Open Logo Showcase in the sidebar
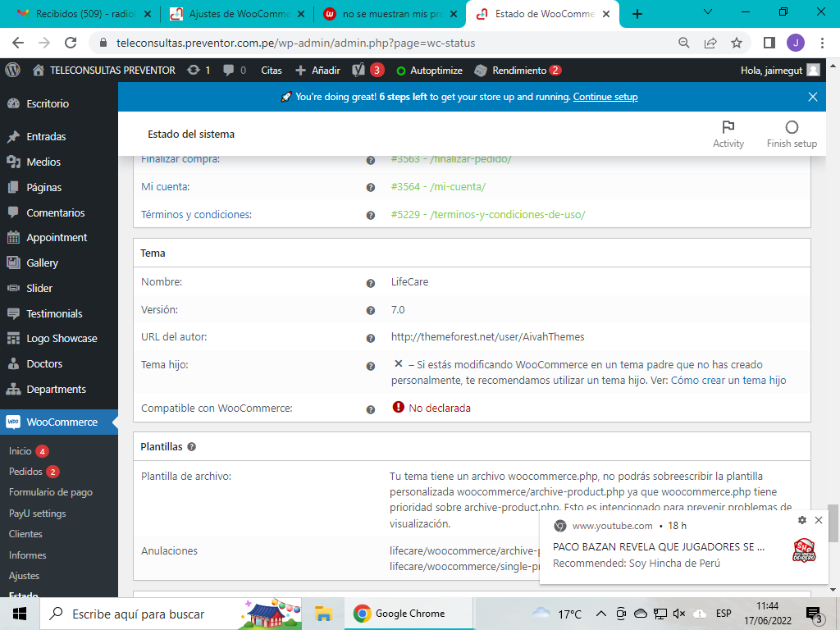 [x=59, y=339]
